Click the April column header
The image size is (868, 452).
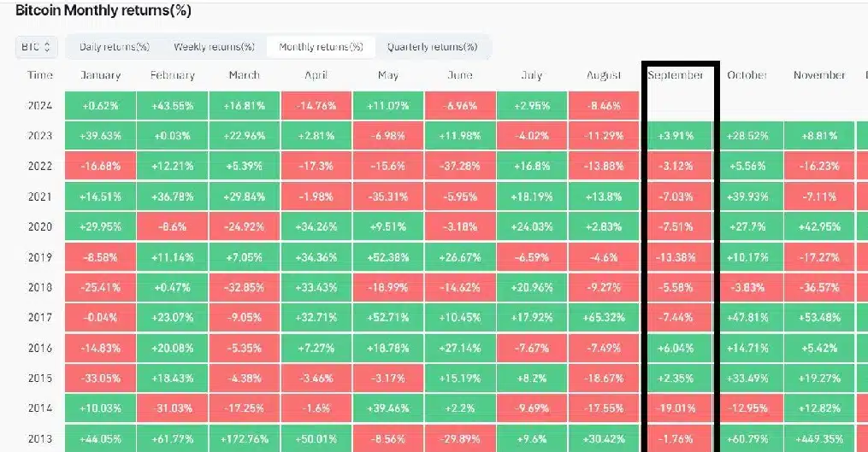click(316, 75)
